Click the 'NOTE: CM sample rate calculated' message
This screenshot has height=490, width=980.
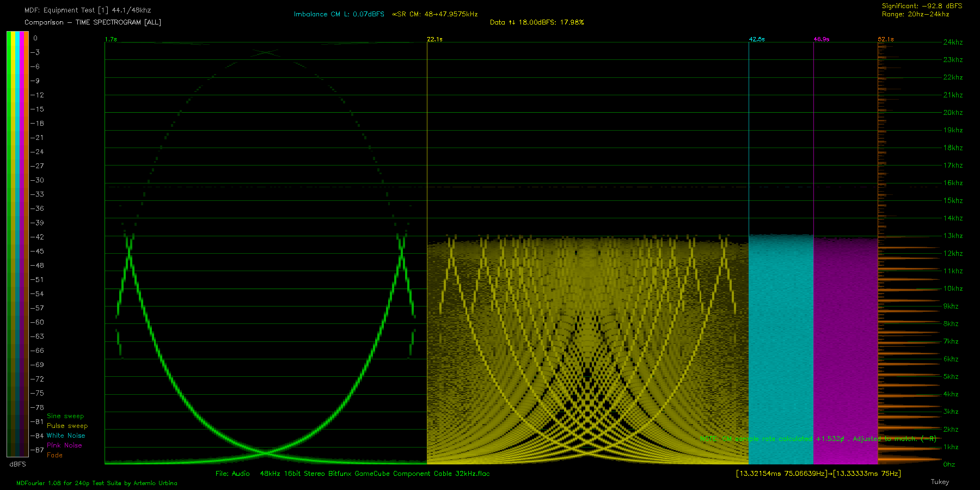point(818,439)
